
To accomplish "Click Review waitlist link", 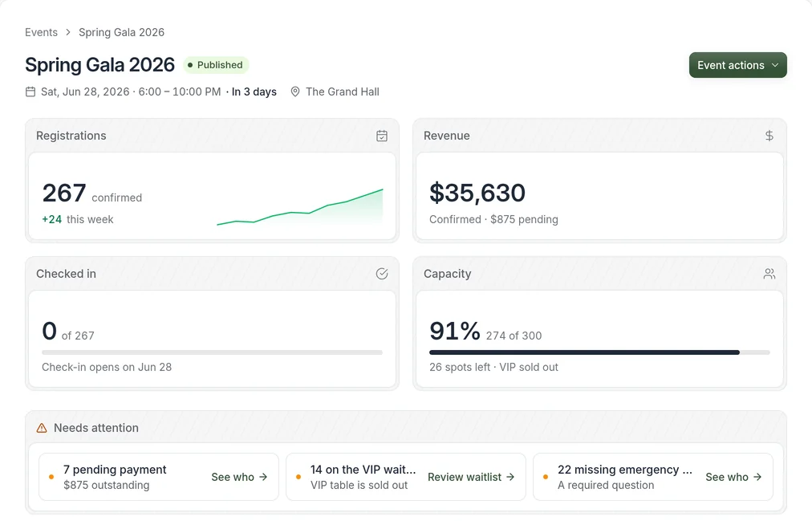I will 471,477.
